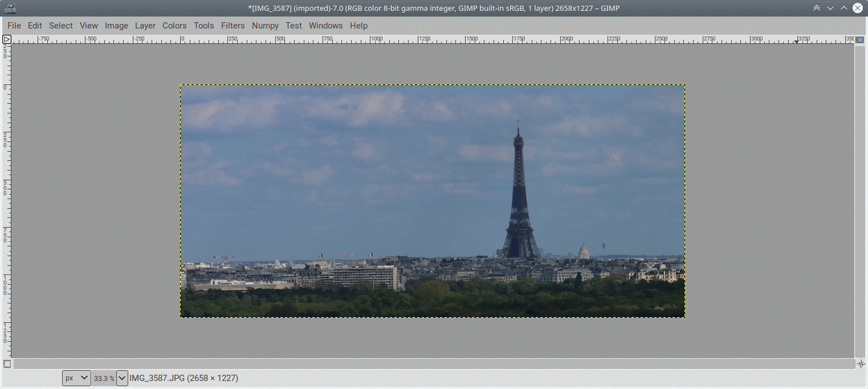Open the Filters menu

[233, 26]
